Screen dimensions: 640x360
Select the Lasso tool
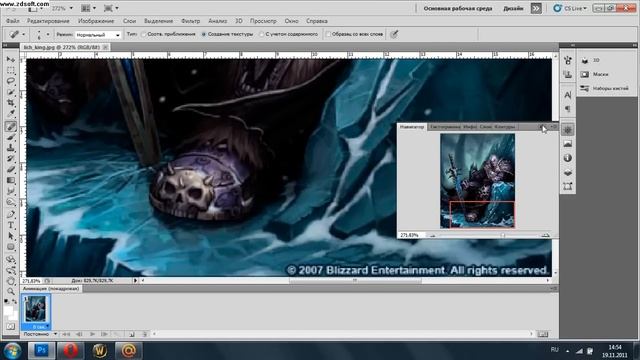pyautogui.click(x=11, y=81)
